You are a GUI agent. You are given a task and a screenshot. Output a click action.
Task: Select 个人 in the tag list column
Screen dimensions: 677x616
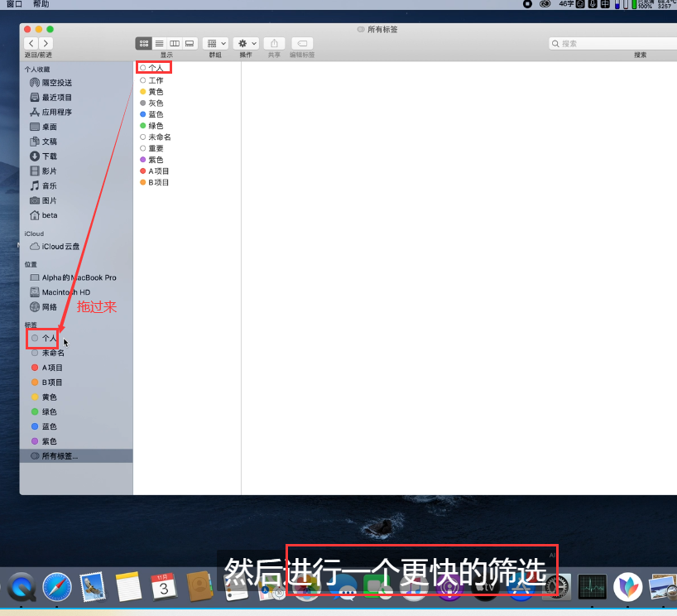(x=152, y=68)
